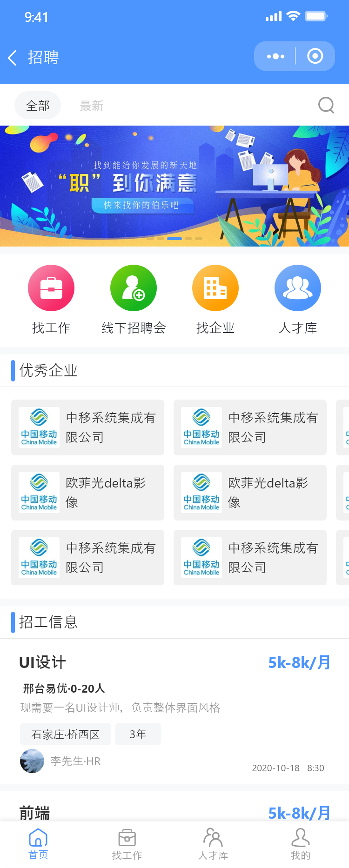The image size is (349, 868).
Task: Open the promotional job banner image
Action: coord(174,186)
